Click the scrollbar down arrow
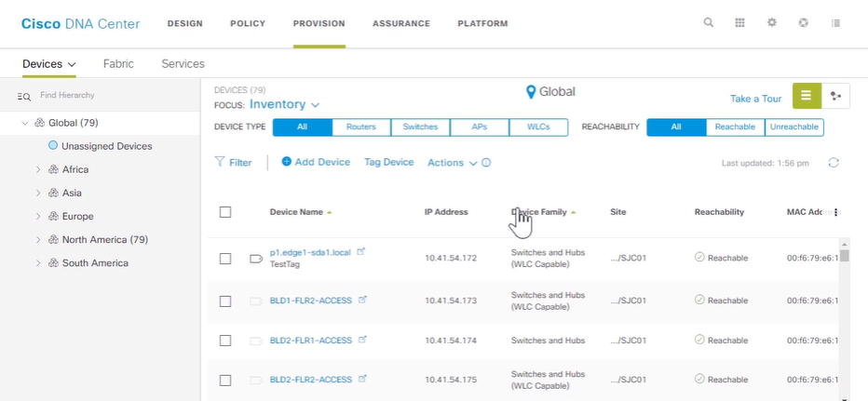Image resolution: width=868 pixels, height=401 pixels. click(844, 398)
